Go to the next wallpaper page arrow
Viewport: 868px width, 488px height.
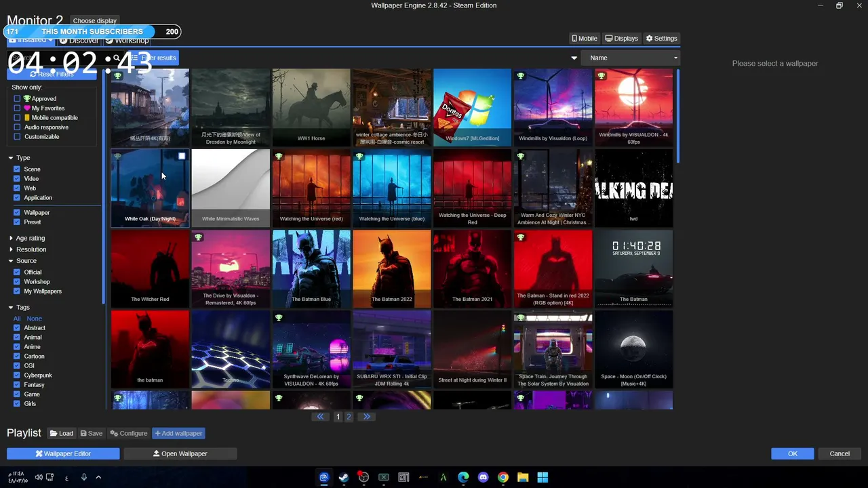[367, 417]
